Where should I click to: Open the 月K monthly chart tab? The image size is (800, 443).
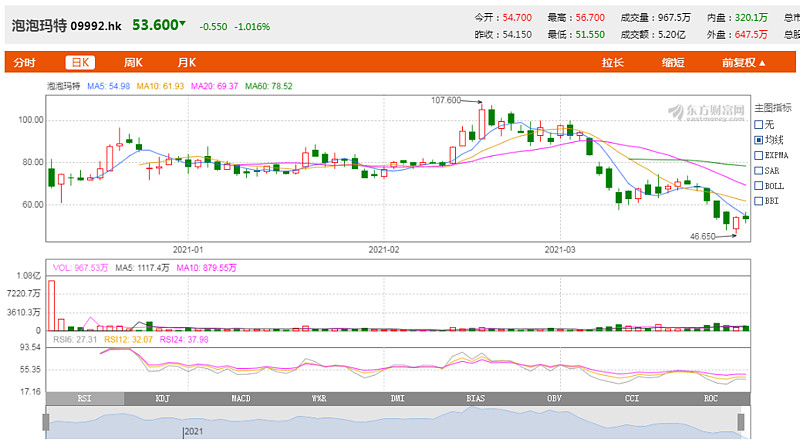[187, 62]
